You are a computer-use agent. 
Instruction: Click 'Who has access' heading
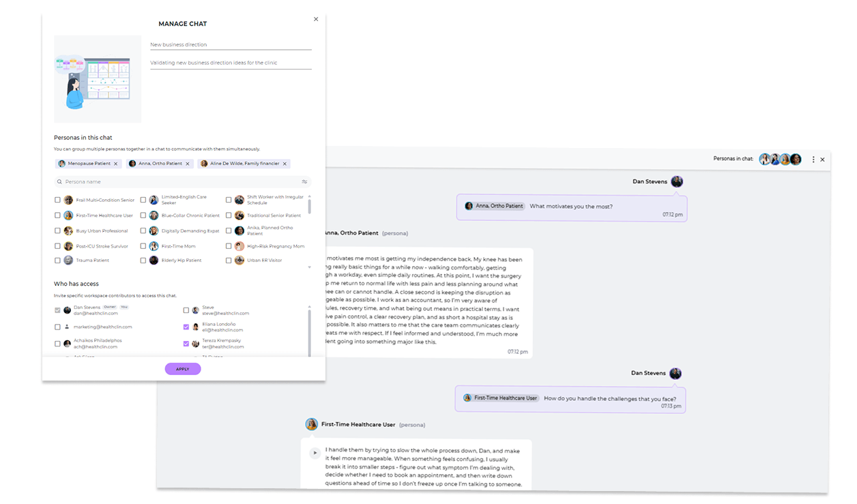pyautogui.click(x=76, y=284)
